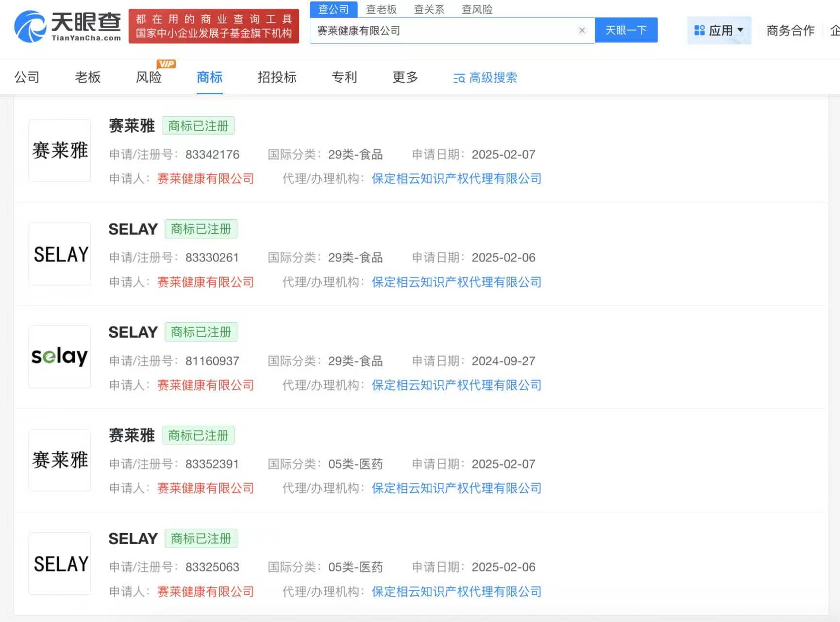Open the green selay logo thumbnail
The height and width of the screenshot is (622, 840).
coord(60,357)
